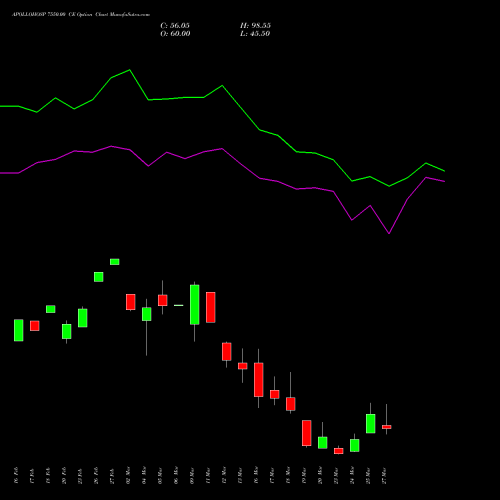Select the open value O: 60.00
The height and width of the screenshot is (500, 500).
[175, 34]
